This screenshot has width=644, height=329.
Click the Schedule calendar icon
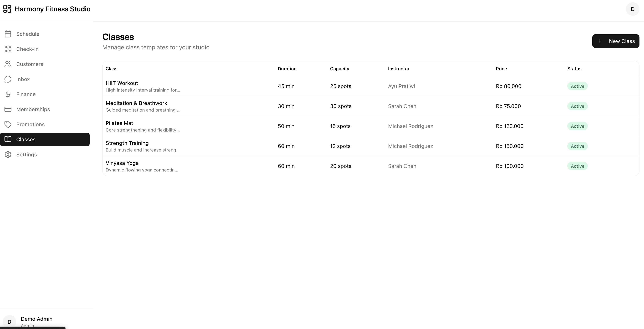click(8, 34)
